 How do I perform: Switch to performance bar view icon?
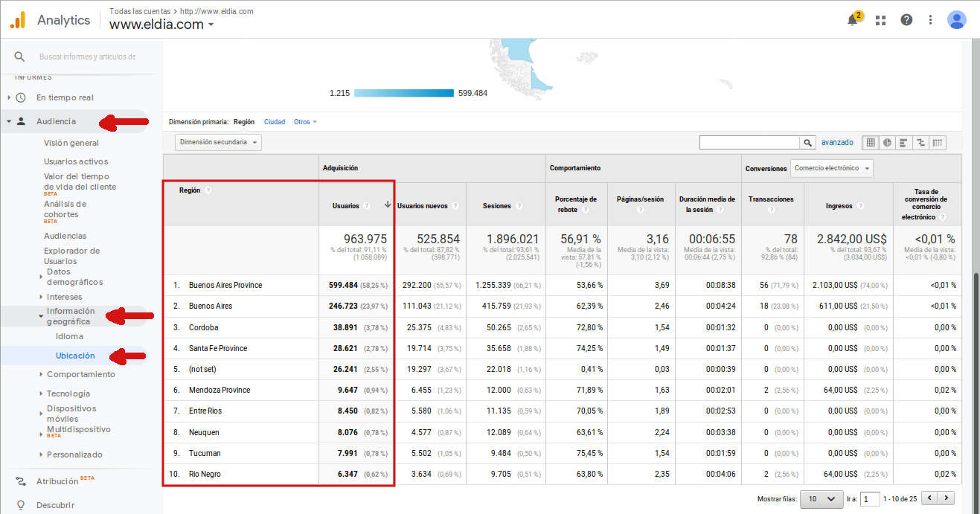pos(904,143)
